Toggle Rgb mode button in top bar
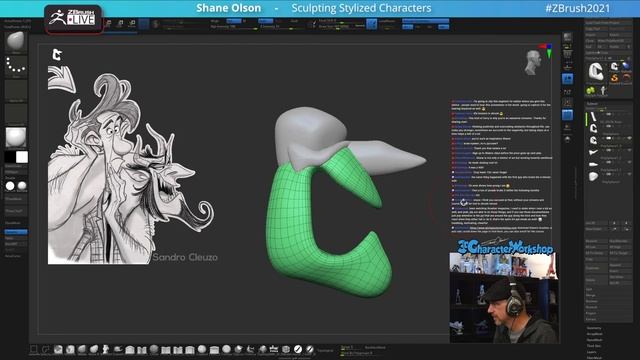The width and height of the screenshot is (640, 360). pos(234,21)
